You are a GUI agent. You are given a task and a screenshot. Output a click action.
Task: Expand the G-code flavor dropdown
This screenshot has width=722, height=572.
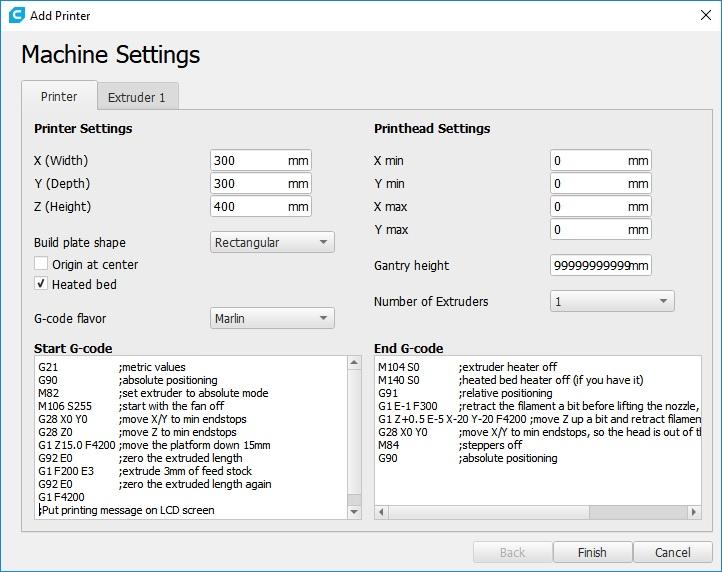coord(272,318)
